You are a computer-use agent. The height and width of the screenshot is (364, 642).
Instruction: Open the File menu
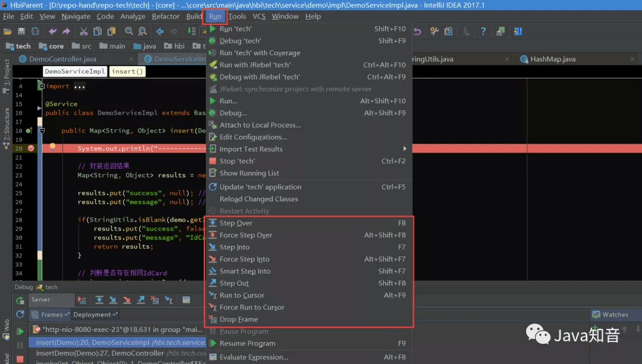[x=8, y=17]
